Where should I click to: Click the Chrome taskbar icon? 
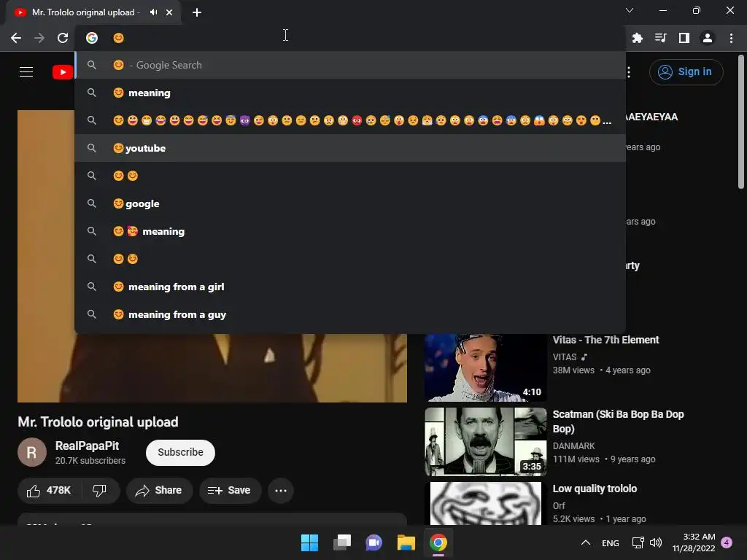[438, 542]
